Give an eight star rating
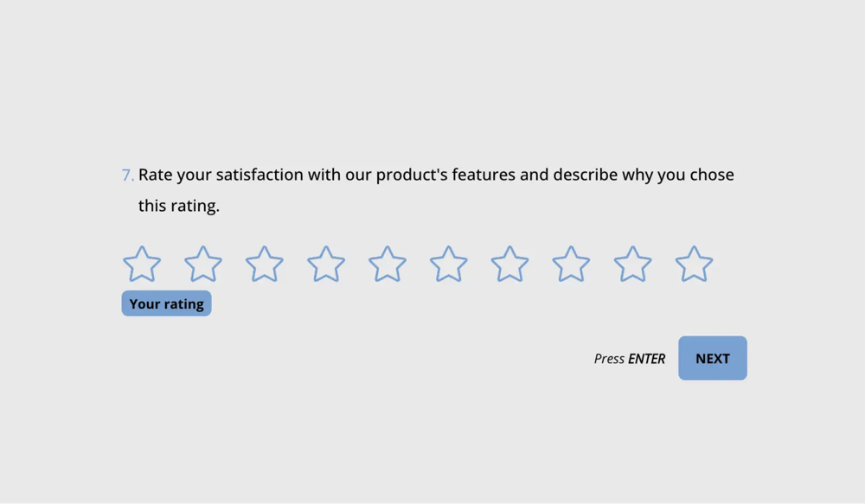The image size is (865, 504). (x=572, y=265)
